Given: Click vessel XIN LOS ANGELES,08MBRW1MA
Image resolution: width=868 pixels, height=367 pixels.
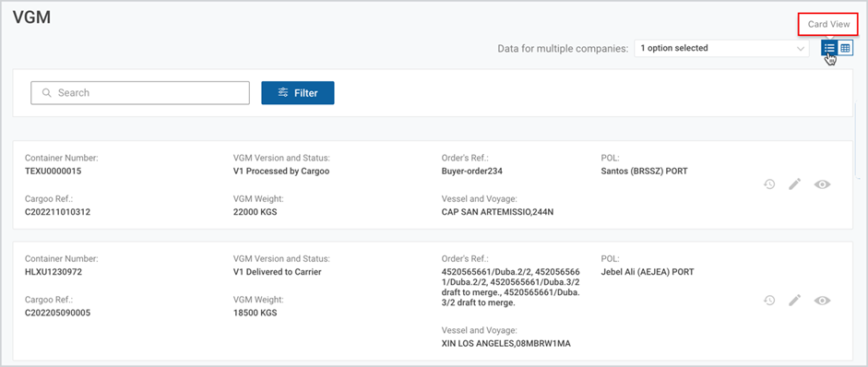Looking at the screenshot, I should (x=506, y=343).
